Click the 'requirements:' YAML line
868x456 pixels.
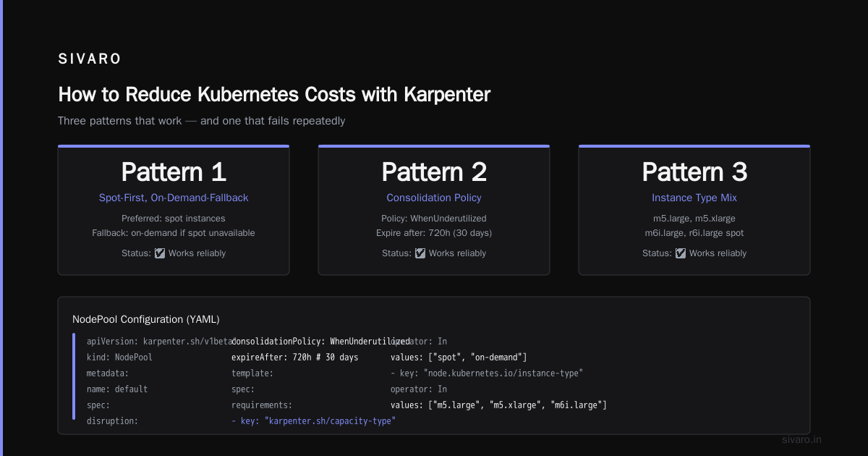click(262, 405)
